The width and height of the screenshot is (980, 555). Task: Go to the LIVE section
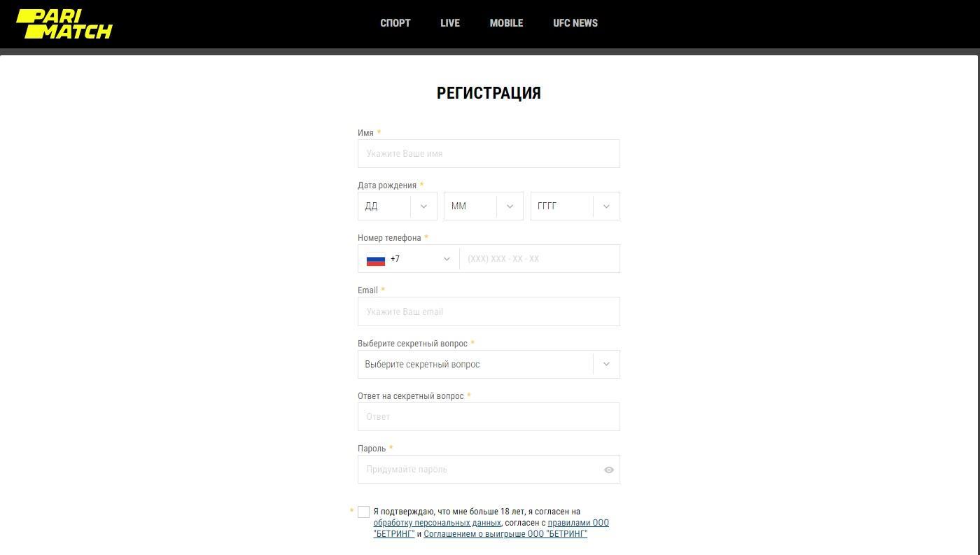click(450, 23)
